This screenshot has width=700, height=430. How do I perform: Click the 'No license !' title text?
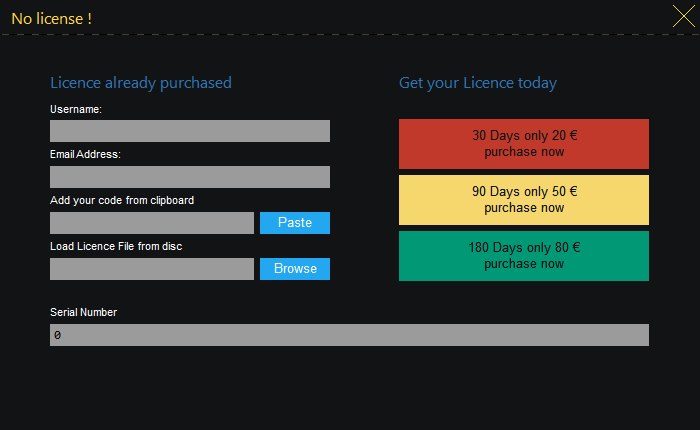click(x=52, y=19)
